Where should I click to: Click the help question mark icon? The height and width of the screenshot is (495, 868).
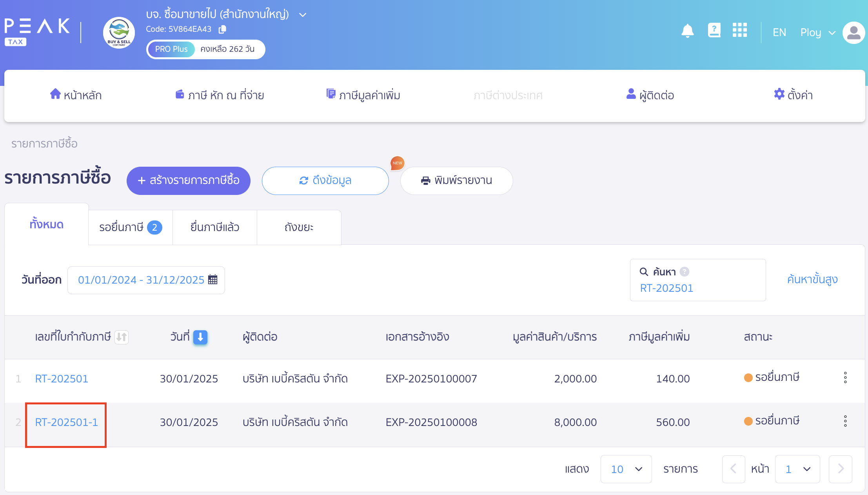click(x=714, y=30)
